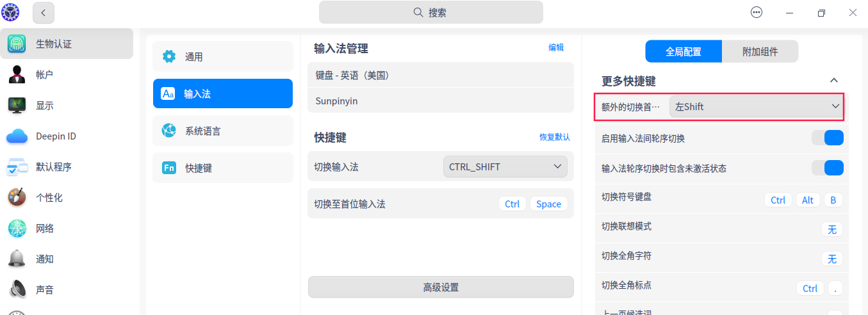Click the 高级设置 button
This screenshot has width=868, height=315.
(441, 287)
